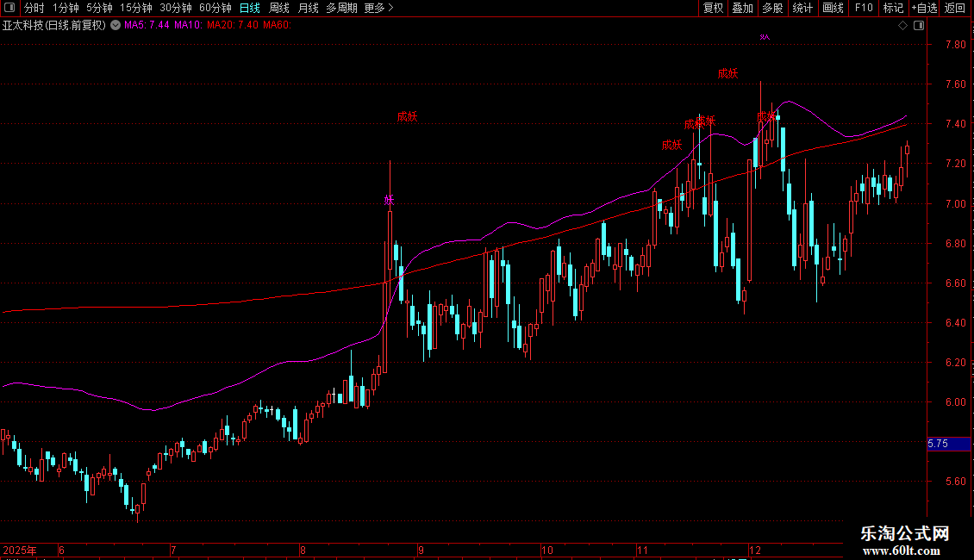Expand the 更多 periods menu
Image resolution: width=974 pixels, height=560 pixels.
(x=379, y=8)
